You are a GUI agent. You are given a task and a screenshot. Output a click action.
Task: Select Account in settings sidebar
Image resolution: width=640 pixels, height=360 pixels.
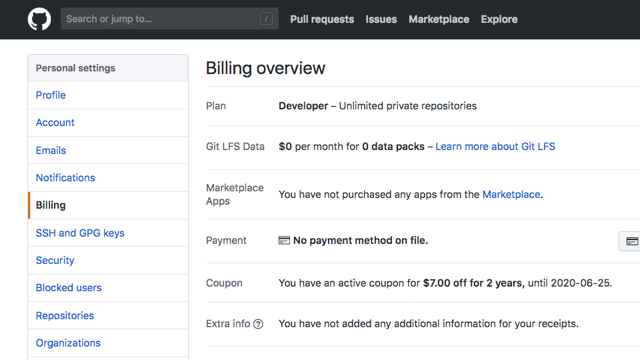(108, 122)
